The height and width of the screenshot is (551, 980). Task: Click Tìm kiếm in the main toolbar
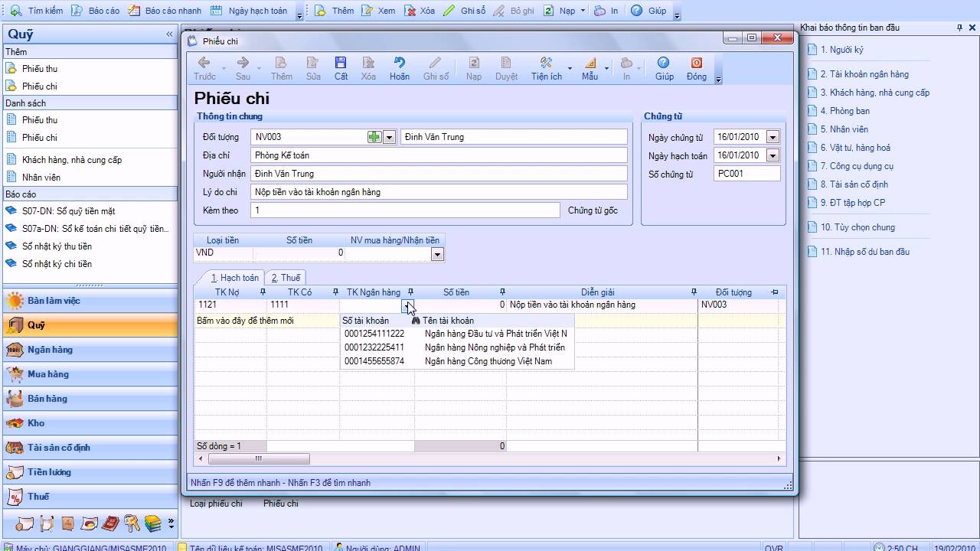click(x=37, y=11)
